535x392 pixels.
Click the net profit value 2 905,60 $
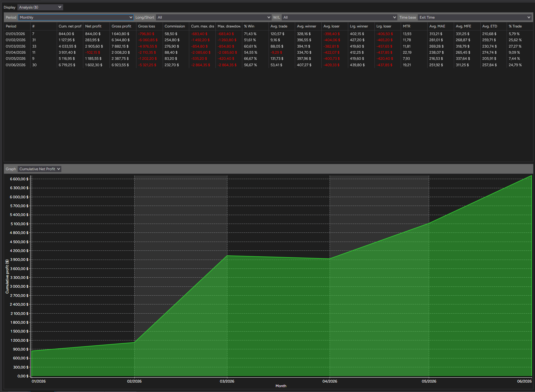pyautogui.click(x=94, y=46)
